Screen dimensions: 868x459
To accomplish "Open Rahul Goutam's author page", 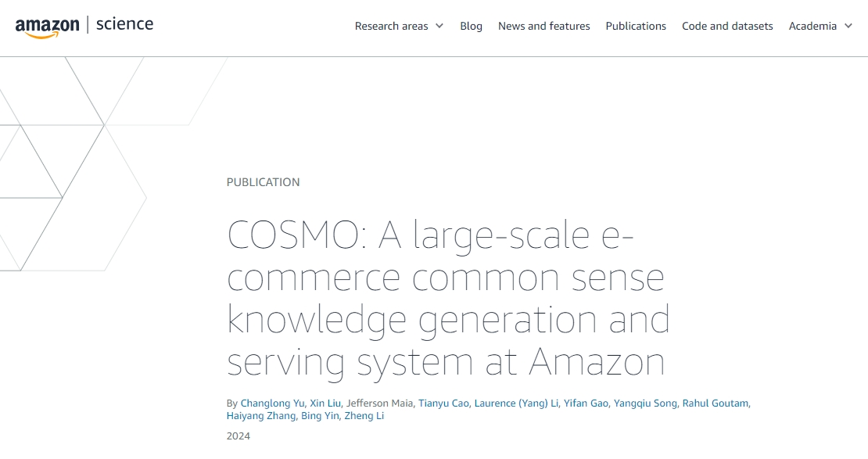I will tap(716, 403).
